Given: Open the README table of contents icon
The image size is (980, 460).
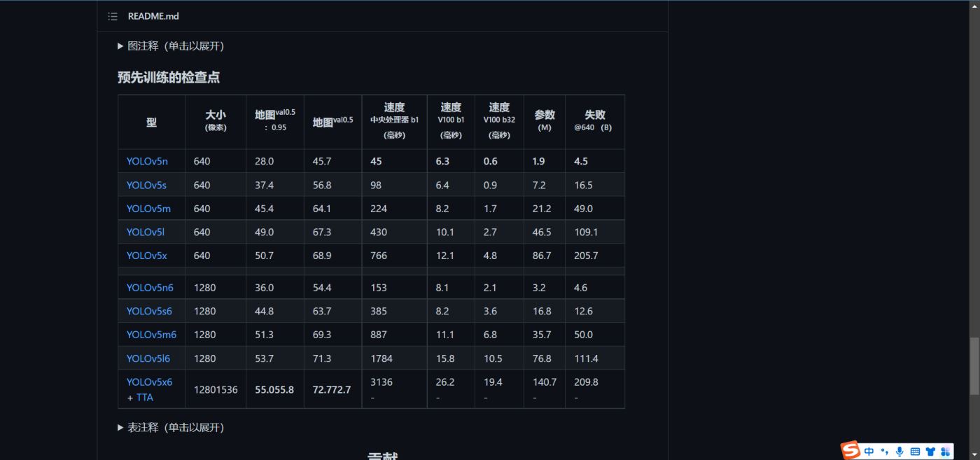Looking at the screenshot, I should (x=113, y=16).
